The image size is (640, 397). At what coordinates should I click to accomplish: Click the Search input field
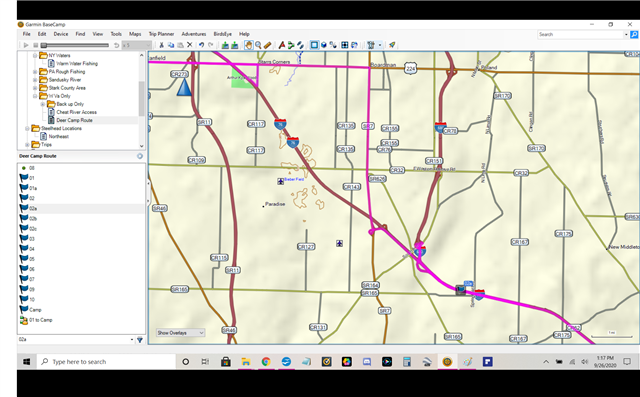point(580,34)
